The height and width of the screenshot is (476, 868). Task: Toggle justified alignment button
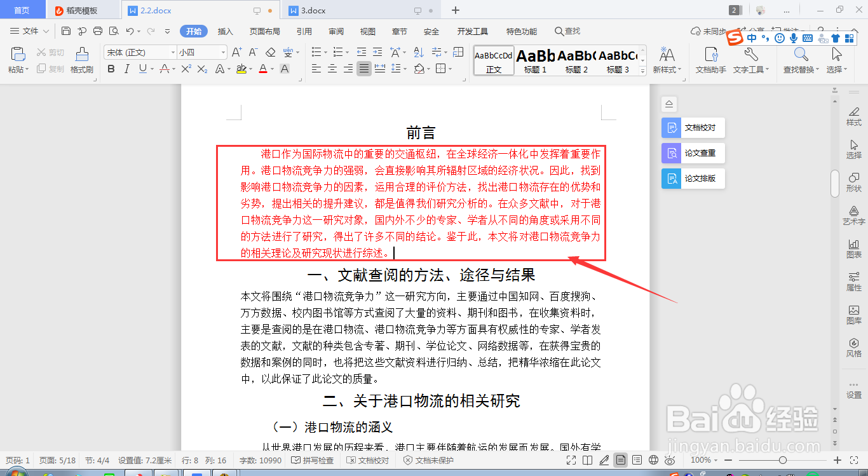point(363,69)
